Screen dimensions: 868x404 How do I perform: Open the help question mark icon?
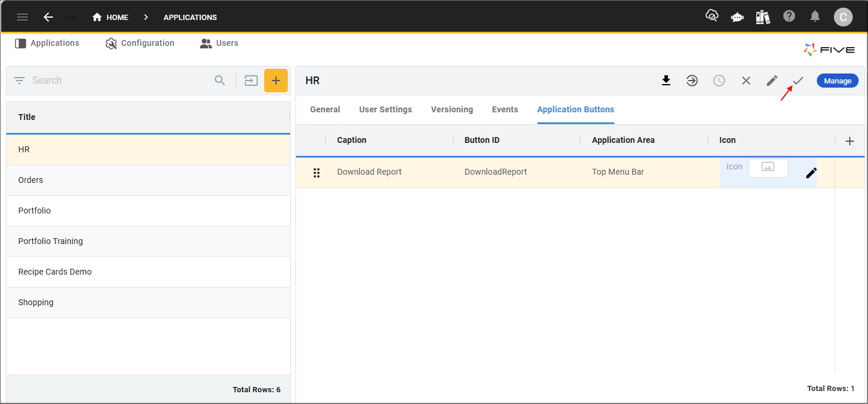(x=789, y=16)
